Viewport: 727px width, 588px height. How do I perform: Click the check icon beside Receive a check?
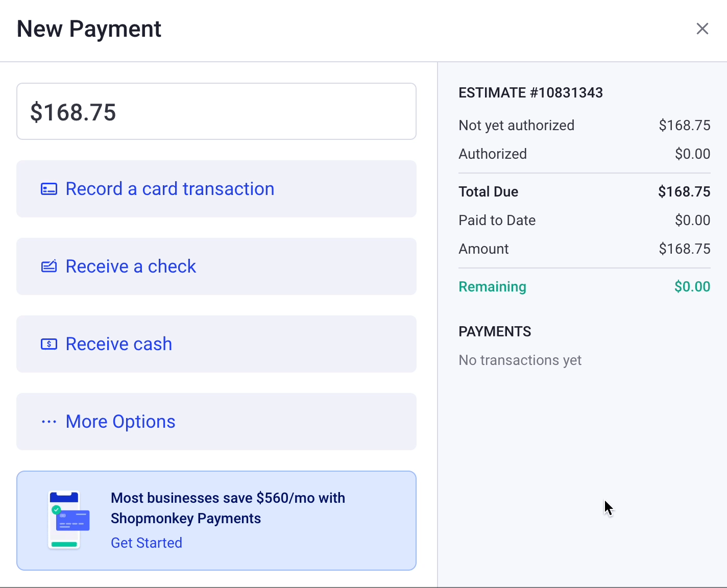(49, 266)
